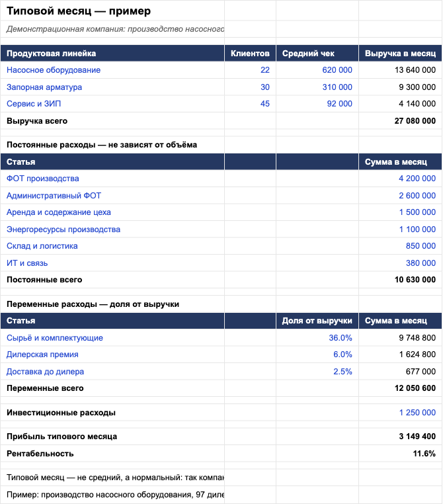Select the amount 9 748 800
The height and width of the screenshot is (504, 443).
pyautogui.click(x=400, y=338)
